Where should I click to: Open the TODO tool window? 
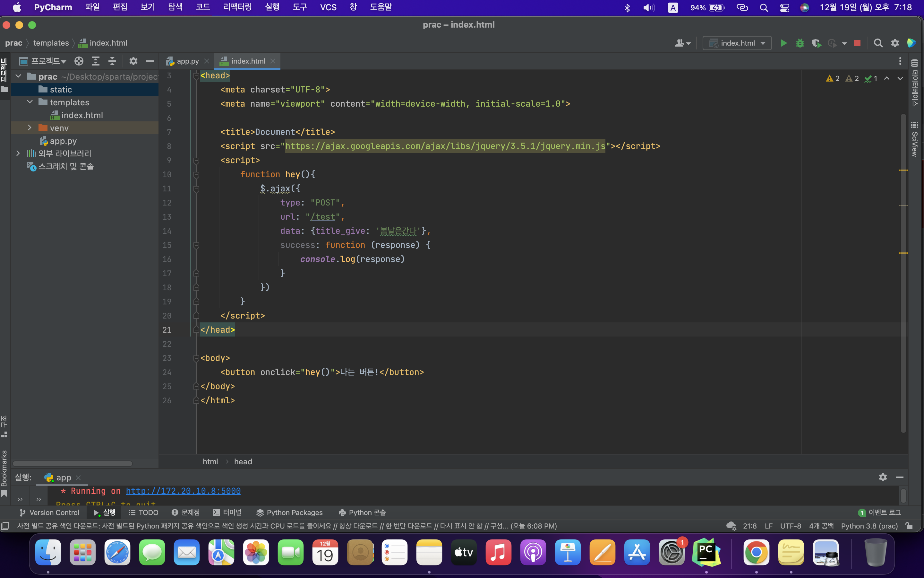coord(143,512)
